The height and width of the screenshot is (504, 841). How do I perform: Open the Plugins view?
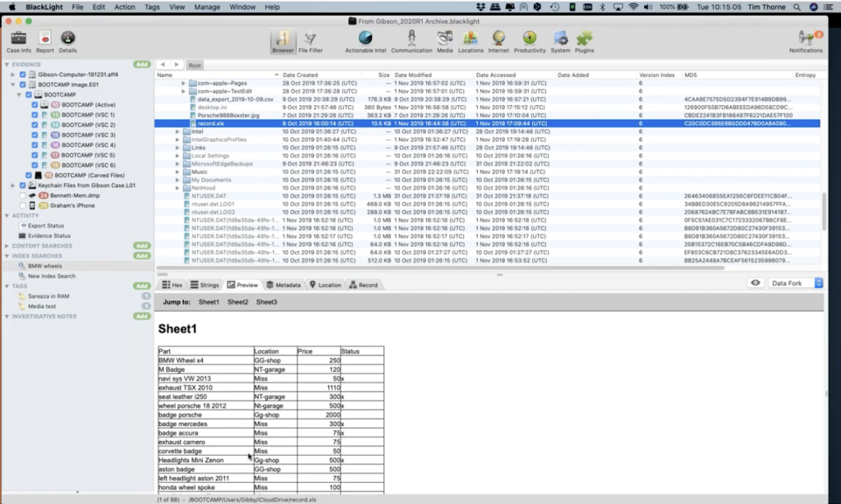584,42
